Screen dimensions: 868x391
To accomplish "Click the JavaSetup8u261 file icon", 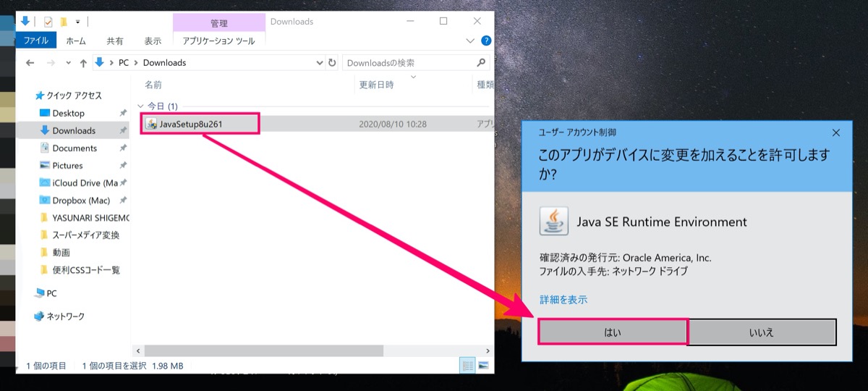I will click(x=151, y=124).
